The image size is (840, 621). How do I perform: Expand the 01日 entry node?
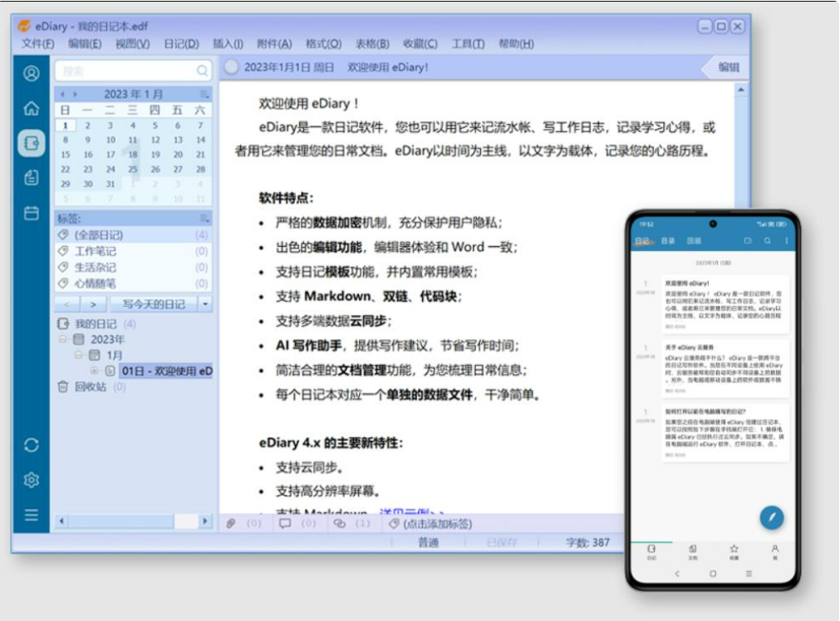(94, 370)
